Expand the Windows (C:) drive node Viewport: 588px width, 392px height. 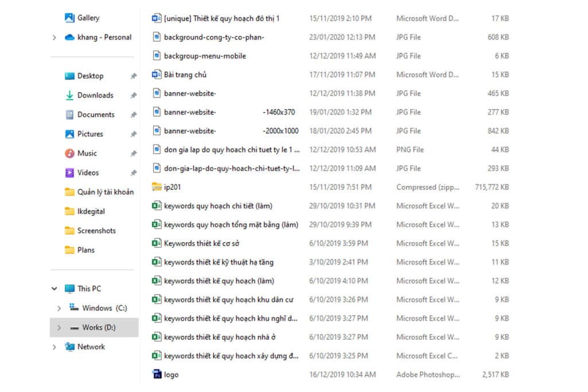pyautogui.click(x=59, y=308)
